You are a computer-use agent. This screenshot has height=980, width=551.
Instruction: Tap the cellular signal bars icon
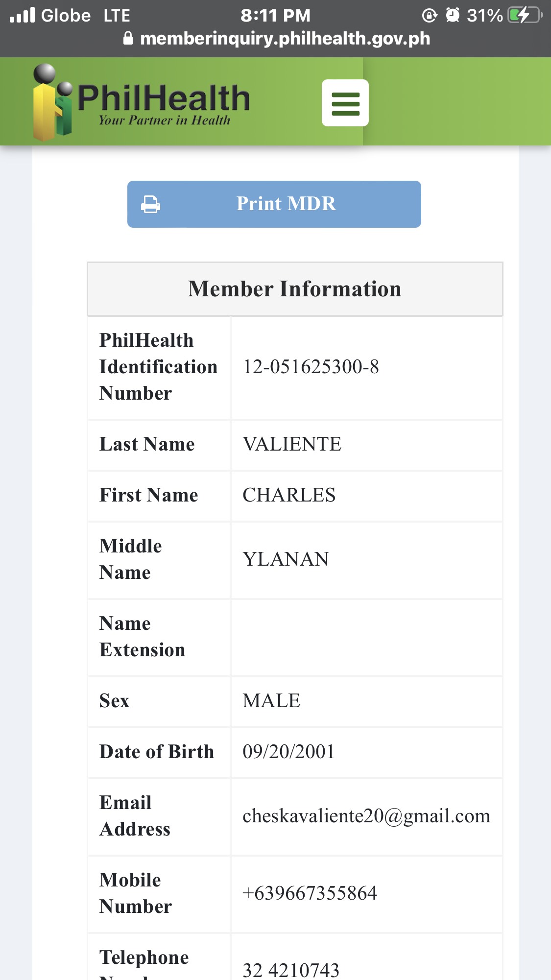(x=23, y=15)
